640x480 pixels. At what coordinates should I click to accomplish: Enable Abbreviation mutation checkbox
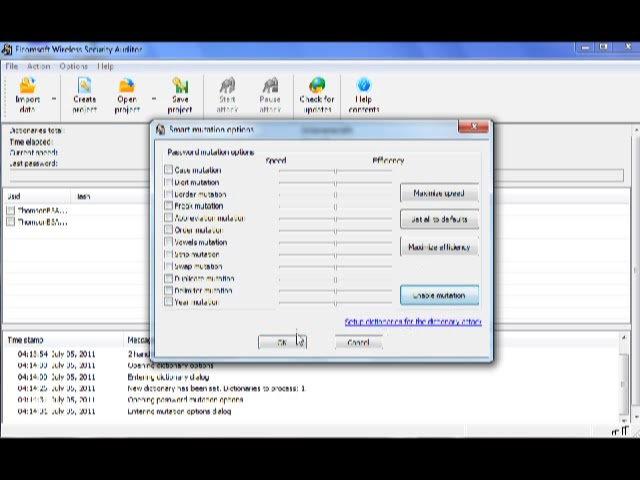[x=169, y=218]
